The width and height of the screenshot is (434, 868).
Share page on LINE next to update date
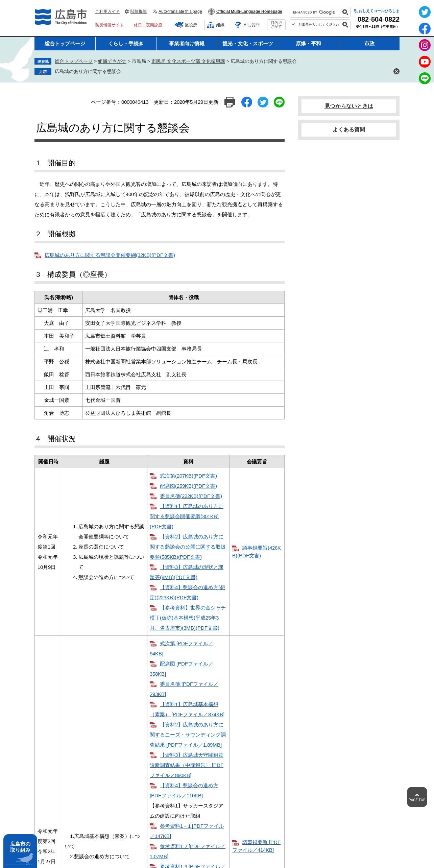coord(279,102)
